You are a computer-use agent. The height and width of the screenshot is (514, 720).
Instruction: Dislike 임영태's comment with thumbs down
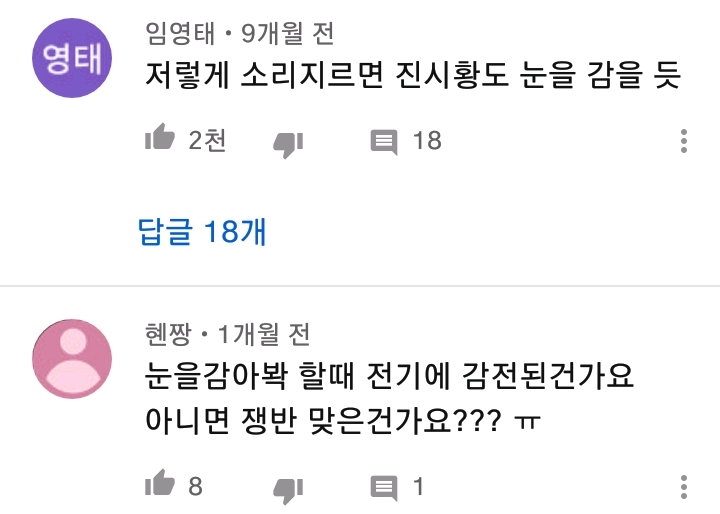pos(287,143)
